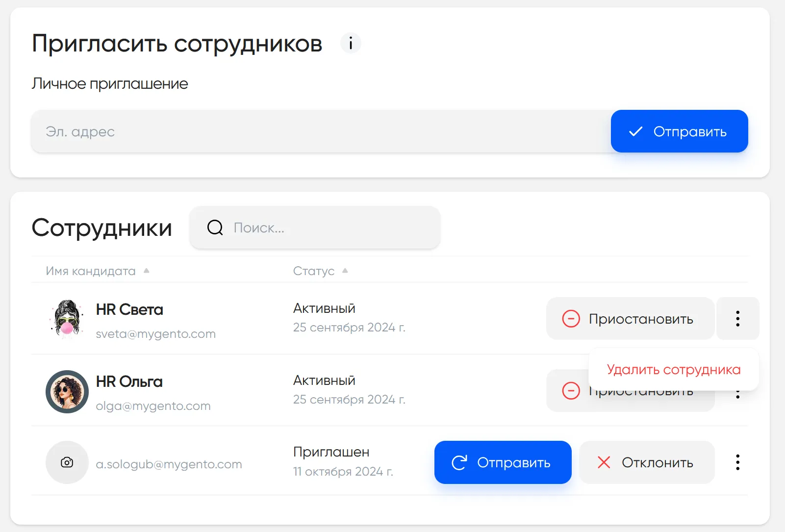Click the magnifier icon in the search bar

tap(215, 228)
